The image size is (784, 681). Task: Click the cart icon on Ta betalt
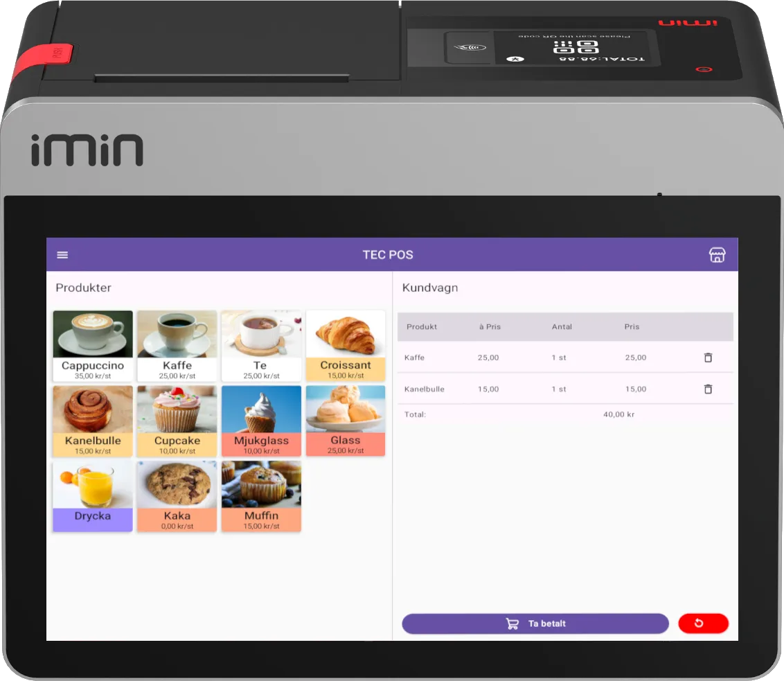click(513, 623)
